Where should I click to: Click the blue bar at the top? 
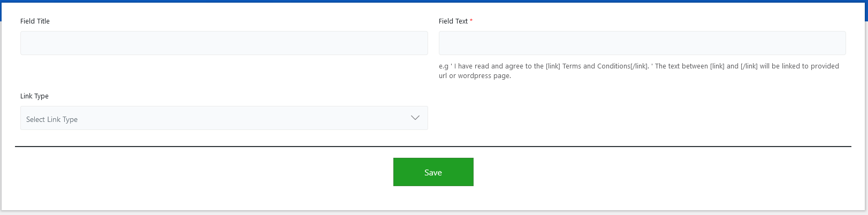(x=433, y=1)
